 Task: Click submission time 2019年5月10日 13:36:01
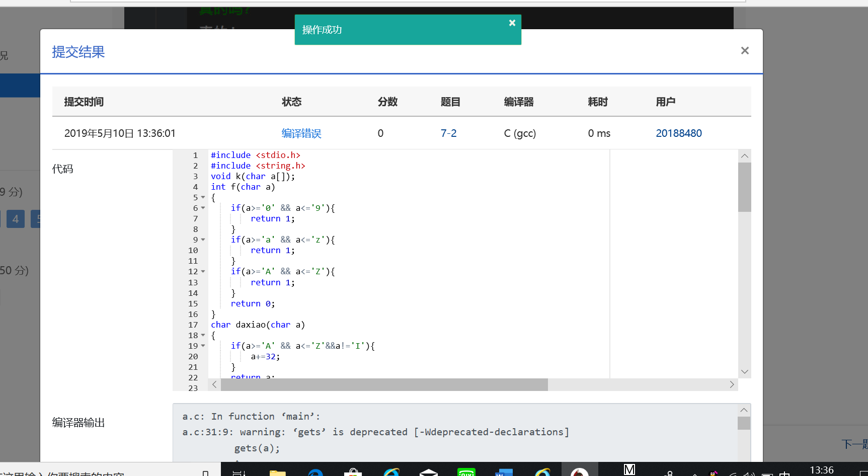(120, 133)
